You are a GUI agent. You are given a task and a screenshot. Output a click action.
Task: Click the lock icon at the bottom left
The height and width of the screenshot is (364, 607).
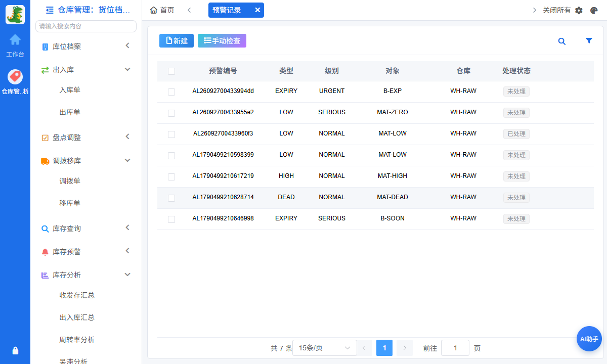pyautogui.click(x=15, y=350)
